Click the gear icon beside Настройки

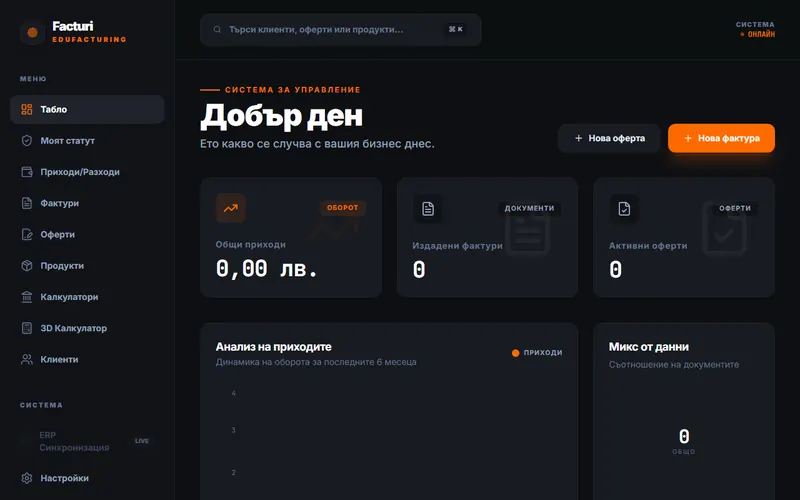27,478
